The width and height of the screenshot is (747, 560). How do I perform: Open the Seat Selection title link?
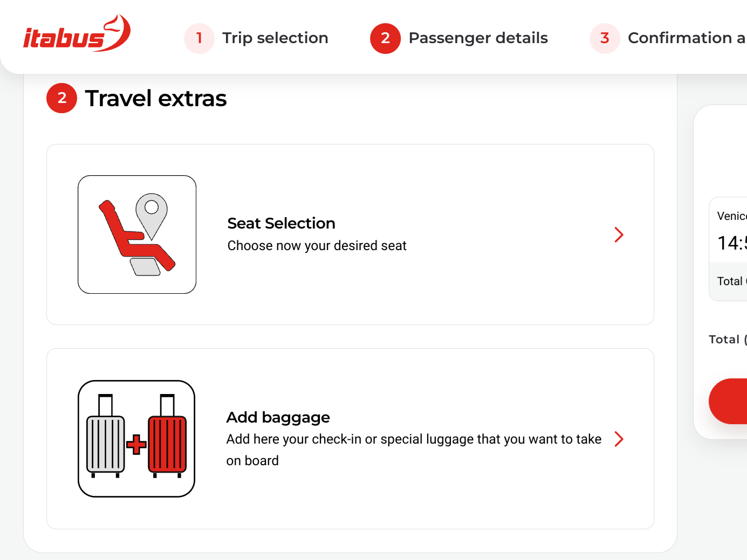281,223
